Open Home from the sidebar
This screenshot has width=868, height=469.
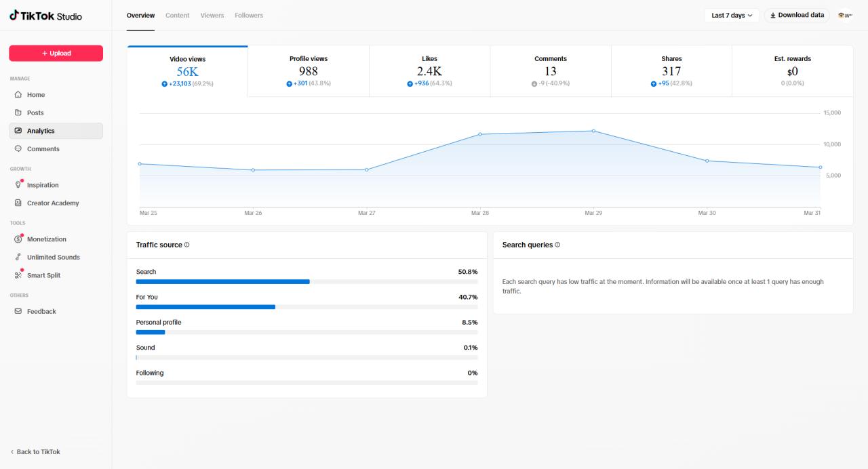56,95
